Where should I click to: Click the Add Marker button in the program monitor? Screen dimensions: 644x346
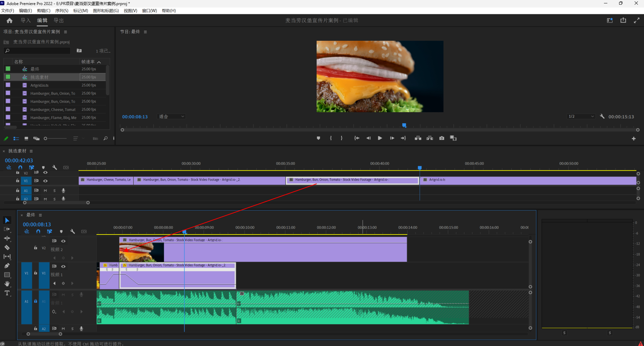point(318,138)
